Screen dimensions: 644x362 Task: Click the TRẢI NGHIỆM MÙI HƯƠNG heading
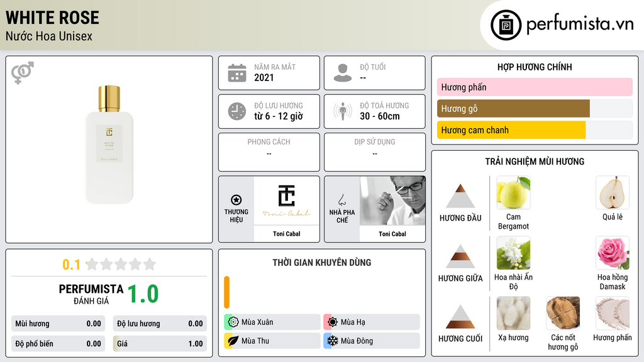tap(535, 162)
